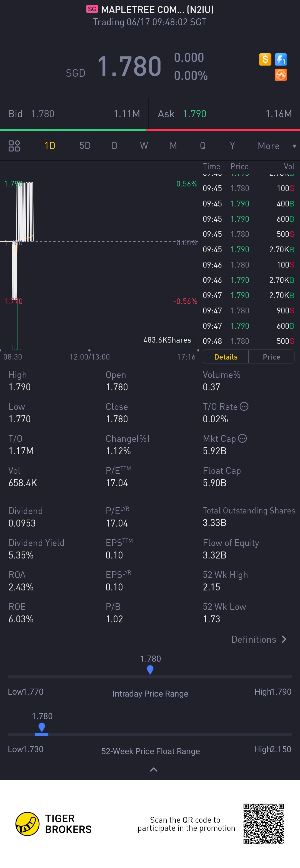Viewport: 300px width, 868px height.
Task: Click the orange chart badge icon
Action: (x=281, y=75)
